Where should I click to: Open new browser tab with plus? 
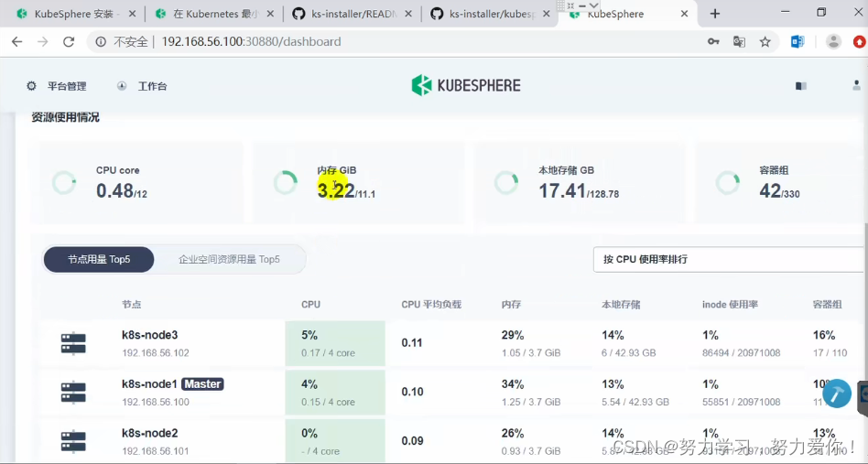coord(715,14)
